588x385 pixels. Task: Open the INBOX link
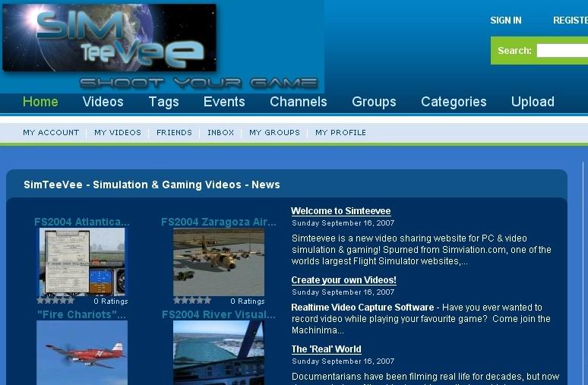[x=221, y=133]
